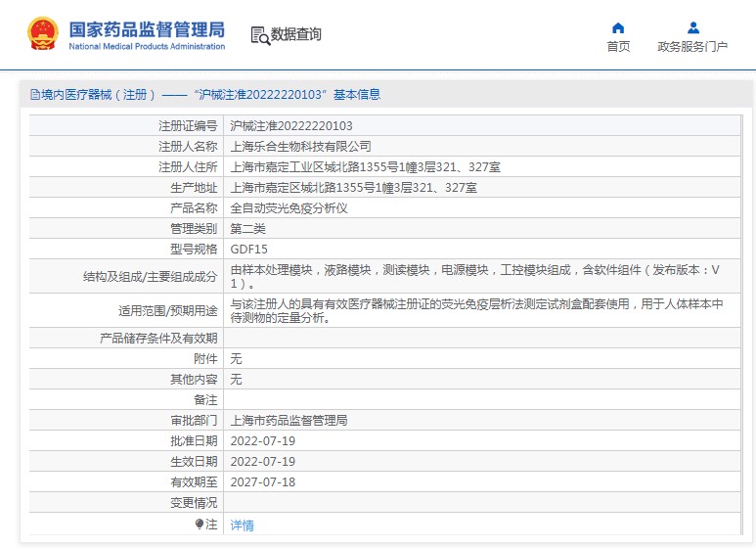Select product name 全自动荧光免疫分析仪
756x548 pixels.
click(289, 208)
